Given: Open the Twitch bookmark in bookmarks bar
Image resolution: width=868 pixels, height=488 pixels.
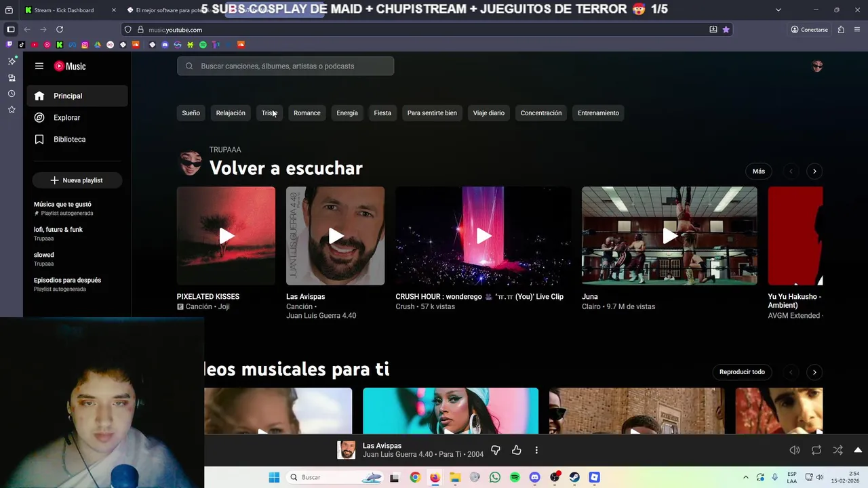Looking at the screenshot, I should point(9,45).
